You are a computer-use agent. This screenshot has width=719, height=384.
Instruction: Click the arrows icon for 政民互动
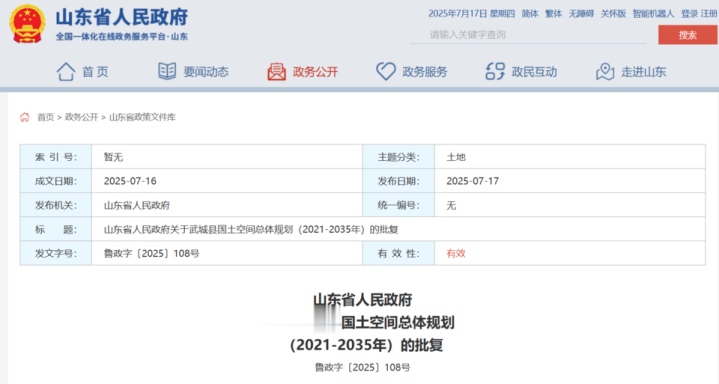pyautogui.click(x=495, y=72)
